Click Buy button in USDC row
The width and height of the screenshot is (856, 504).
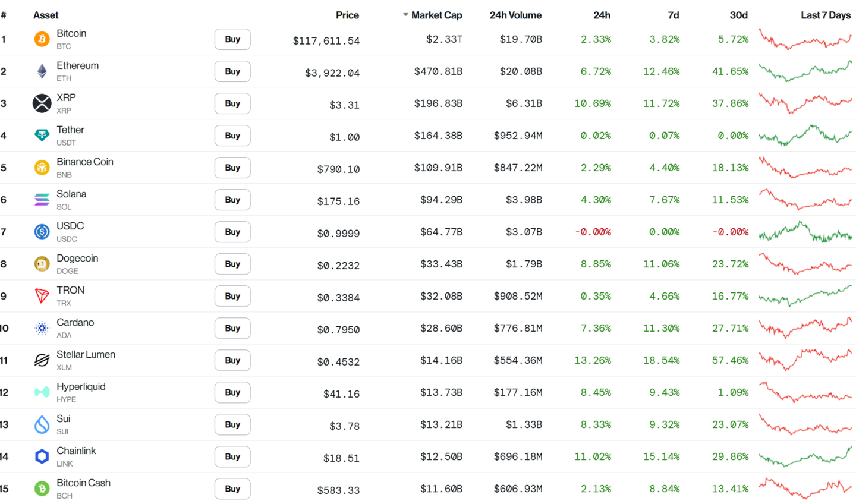[x=232, y=232]
